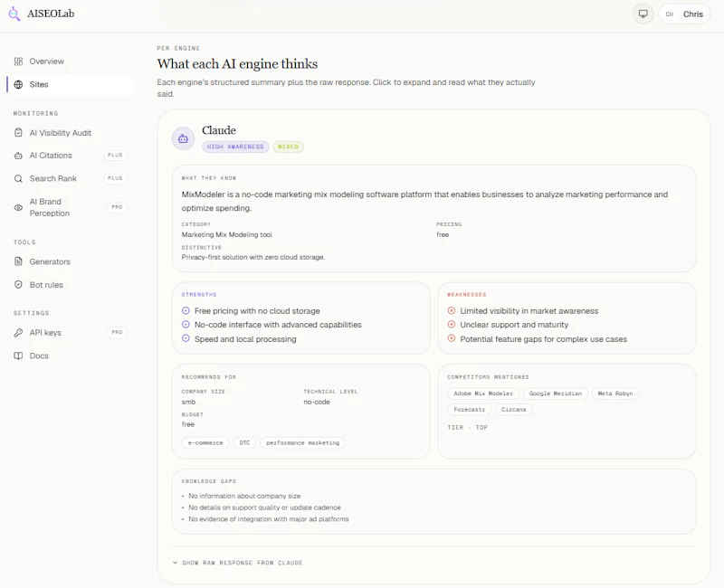Click the Overview grid icon
Screen dimensions: 724x588
(x=18, y=62)
